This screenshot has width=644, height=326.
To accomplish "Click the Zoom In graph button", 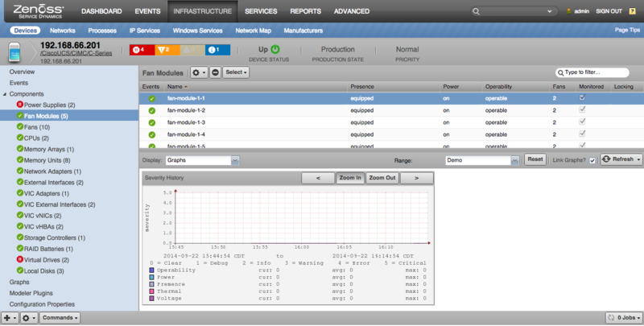I will (x=350, y=178).
